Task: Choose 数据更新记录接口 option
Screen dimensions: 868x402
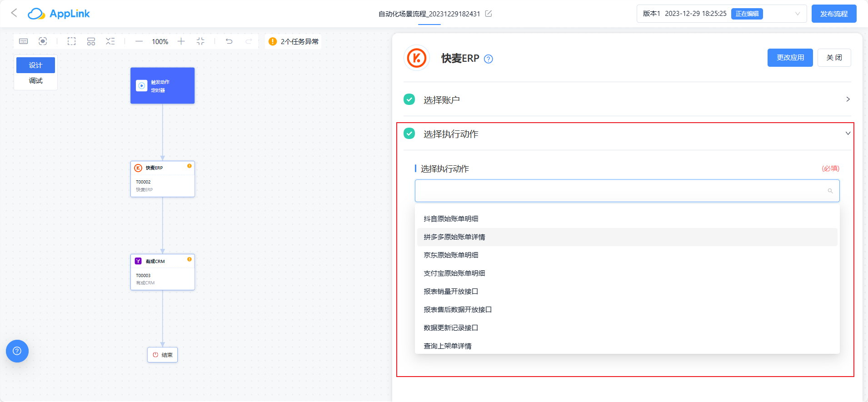Action: pos(627,328)
